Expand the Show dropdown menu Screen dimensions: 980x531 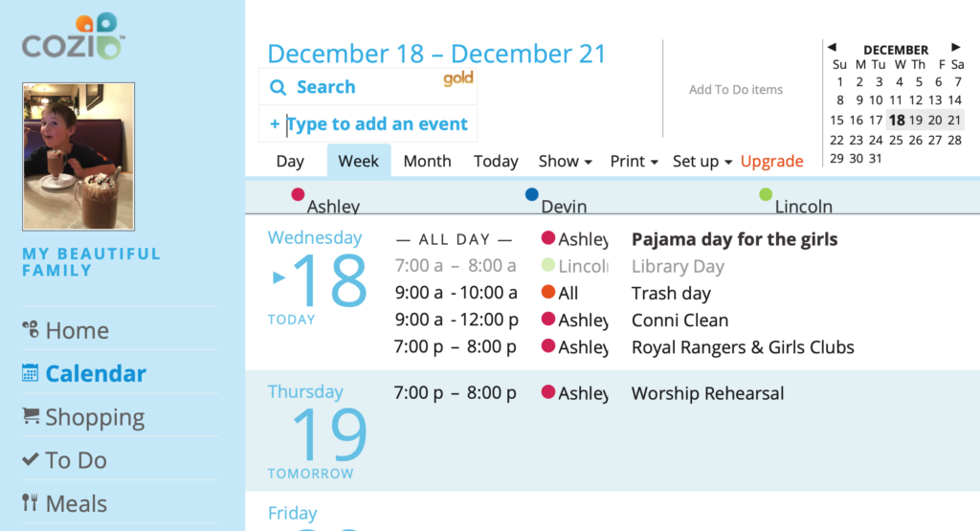[565, 161]
